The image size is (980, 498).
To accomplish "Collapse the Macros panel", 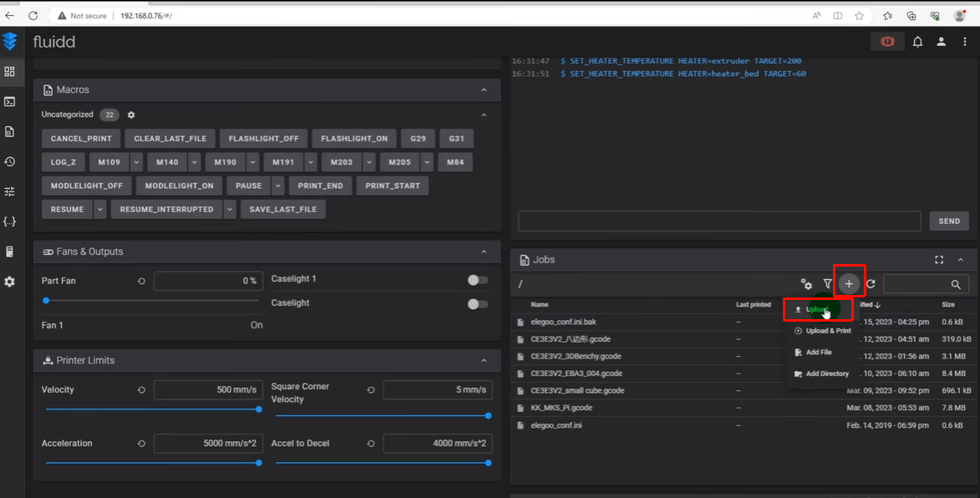I will pos(484,90).
